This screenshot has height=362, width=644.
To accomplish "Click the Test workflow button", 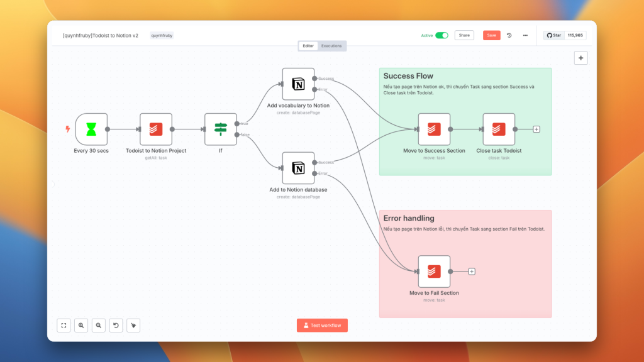I will (322, 326).
